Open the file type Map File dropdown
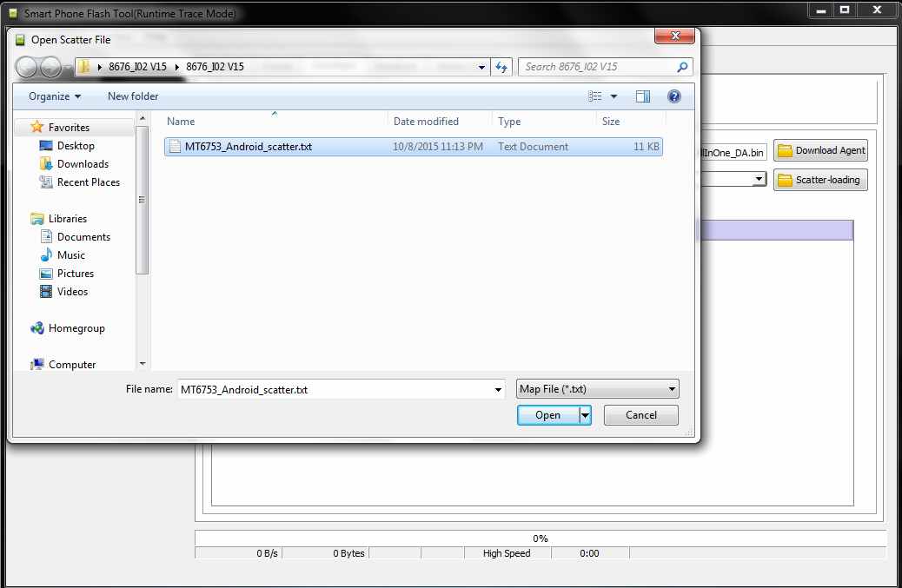This screenshot has height=588, width=902. pos(597,389)
